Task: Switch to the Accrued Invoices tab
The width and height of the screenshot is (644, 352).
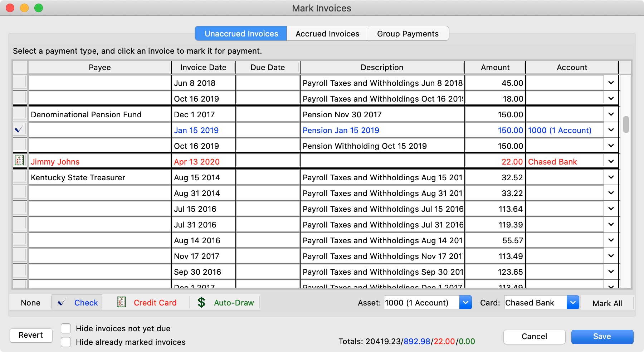Action: pos(327,34)
